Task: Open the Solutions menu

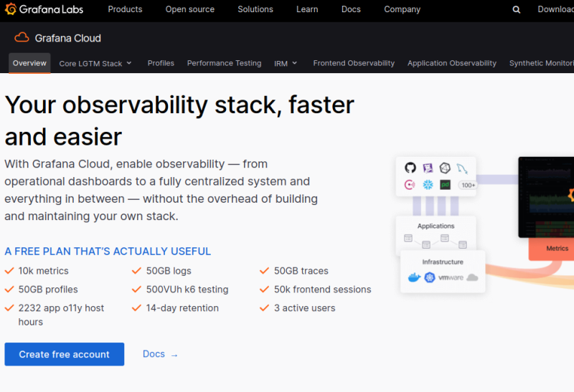Action: tap(255, 9)
